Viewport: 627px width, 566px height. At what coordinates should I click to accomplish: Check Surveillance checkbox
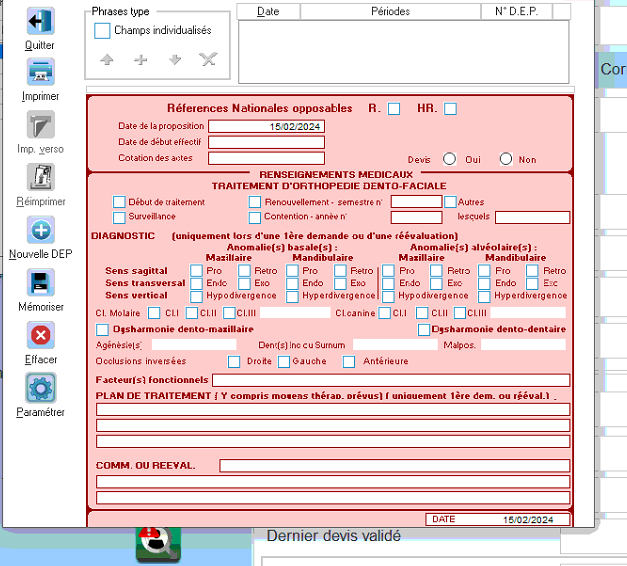click(119, 218)
